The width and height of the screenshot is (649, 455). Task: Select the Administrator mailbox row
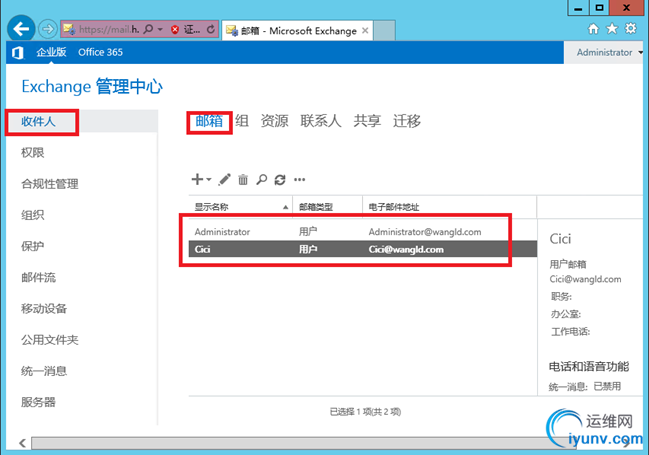[363, 232]
